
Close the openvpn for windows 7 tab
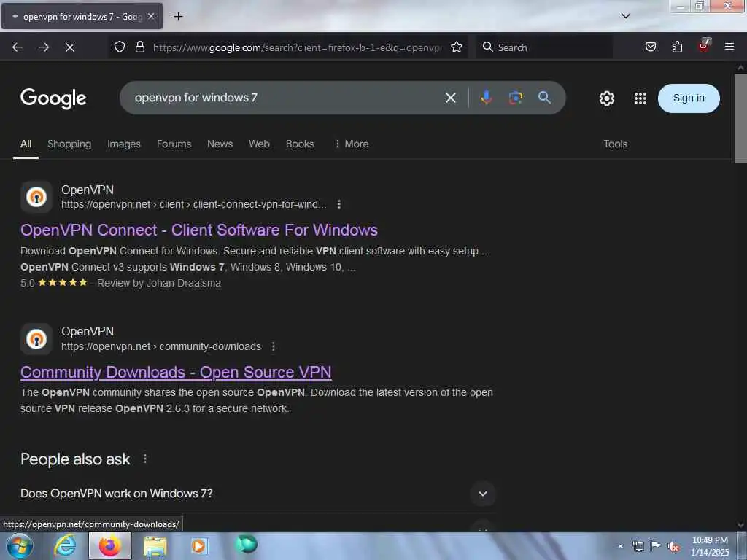[x=151, y=16]
